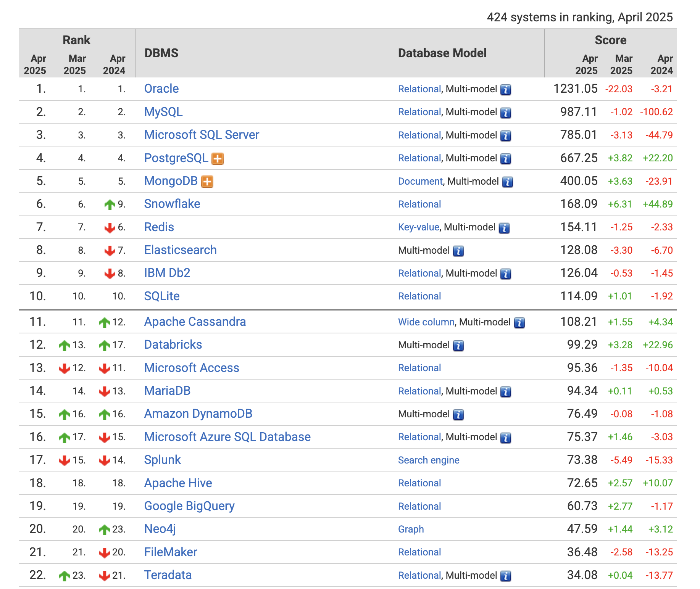Screen dimensions: 700x589
Task: Click the info icon in the Elasticsearch row
Action: (x=458, y=251)
